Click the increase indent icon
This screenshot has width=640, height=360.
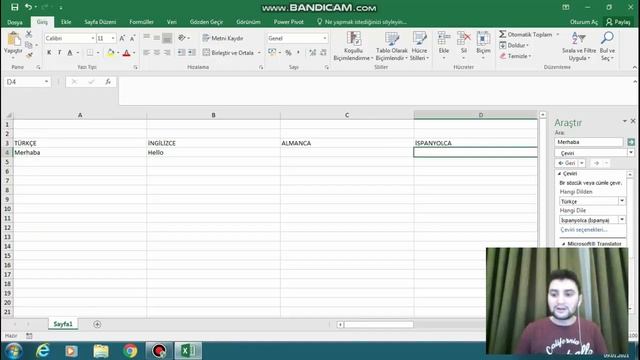[191, 53]
